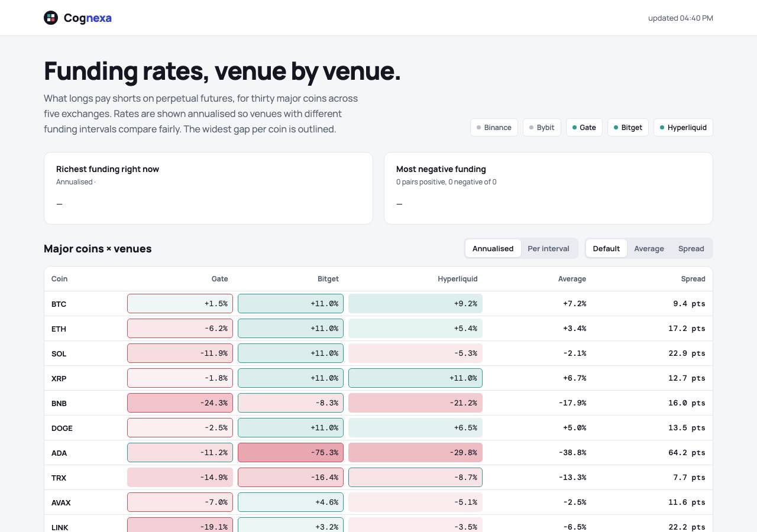Image resolution: width=757 pixels, height=532 pixels.
Task: Click SOL spread value 22.9 pts
Action: (687, 353)
